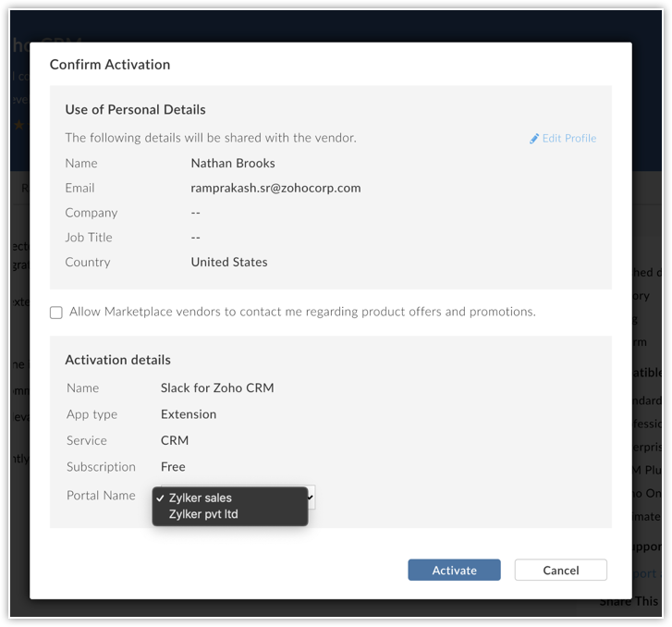Cancel the activation dialog
The width and height of the screenshot is (672, 627).
(560, 570)
